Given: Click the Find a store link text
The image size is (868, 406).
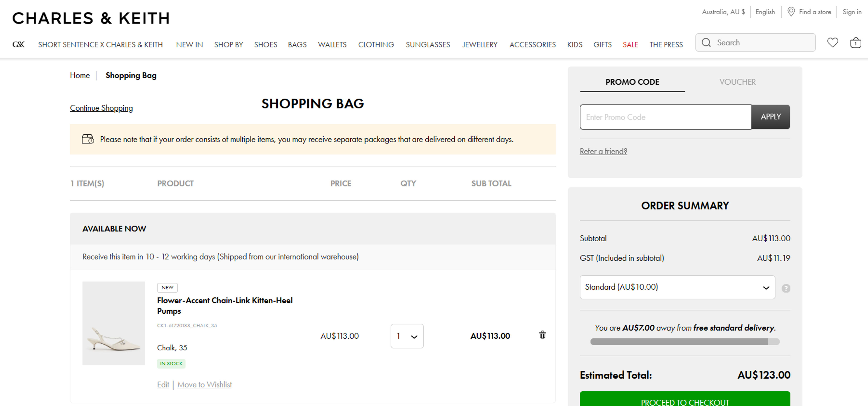Looking at the screenshot, I should (815, 12).
